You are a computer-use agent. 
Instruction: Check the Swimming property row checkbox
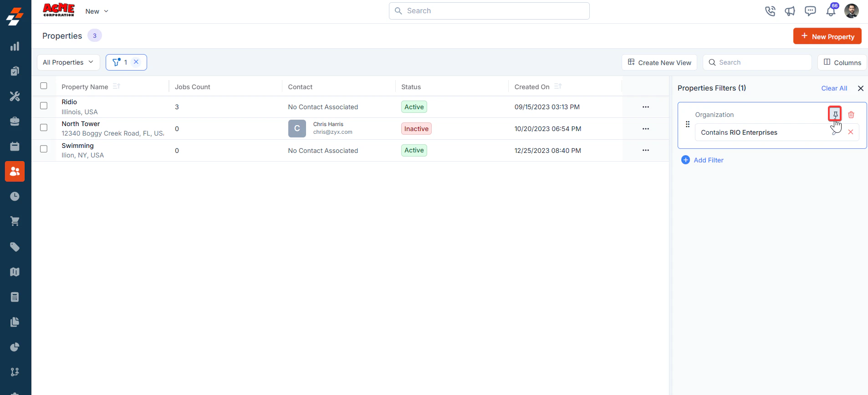point(44,149)
